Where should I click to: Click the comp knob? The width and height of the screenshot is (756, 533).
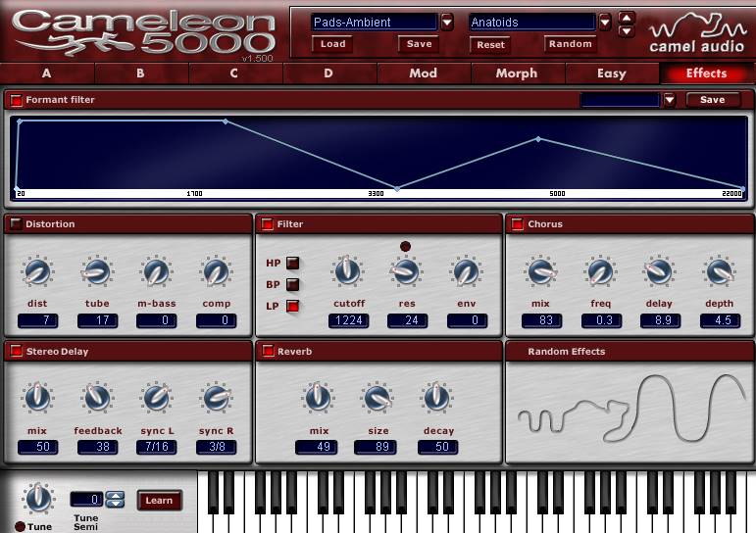(x=216, y=271)
